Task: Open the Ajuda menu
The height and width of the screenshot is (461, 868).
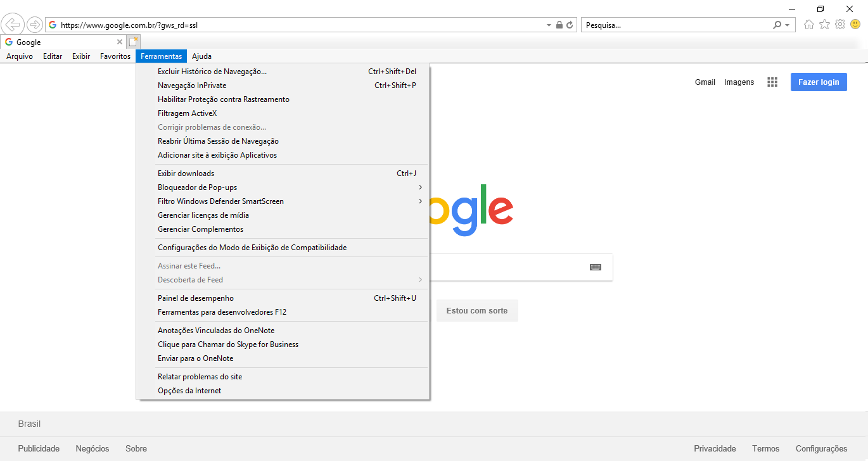Action: tap(201, 56)
